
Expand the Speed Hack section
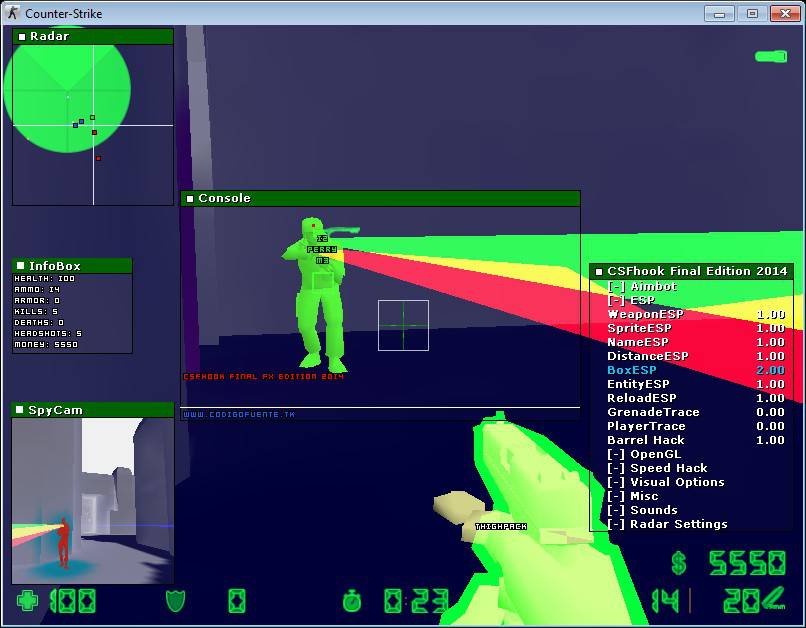tap(656, 468)
